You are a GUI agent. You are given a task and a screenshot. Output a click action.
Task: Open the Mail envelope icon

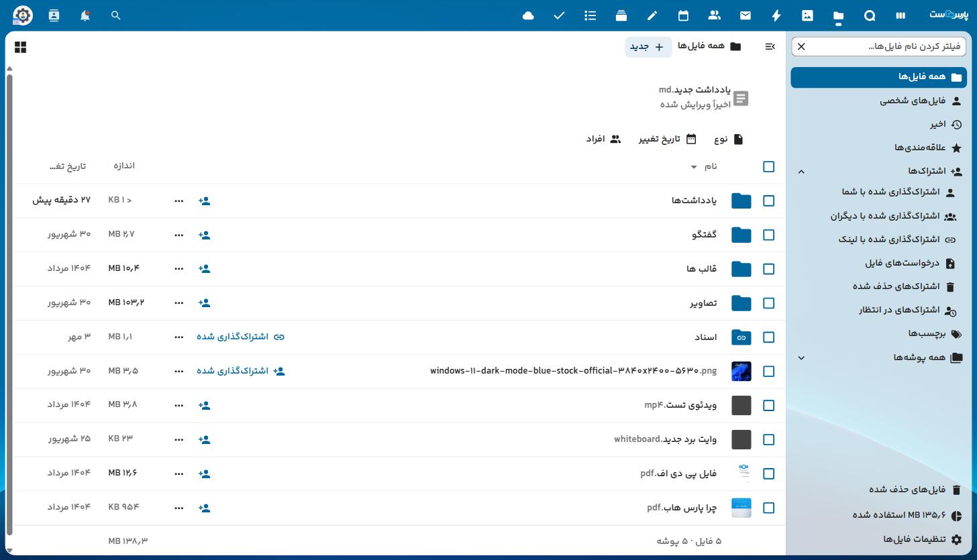(745, 15)
